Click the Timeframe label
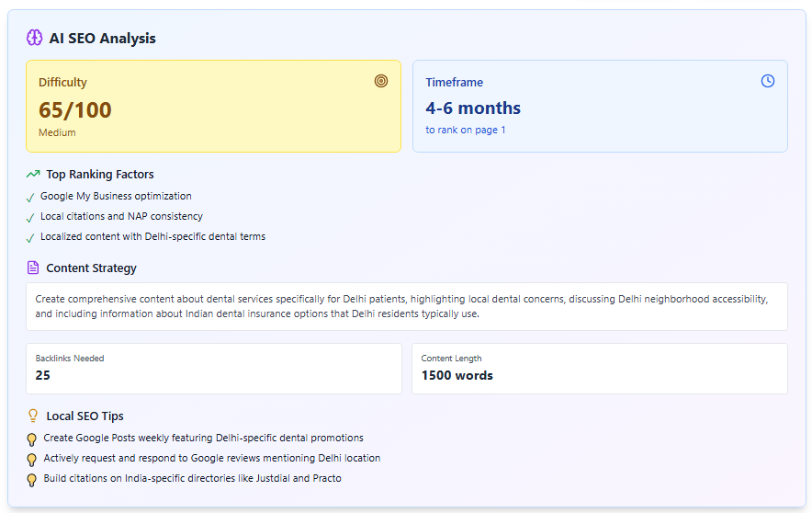 (x=454, y=83)
